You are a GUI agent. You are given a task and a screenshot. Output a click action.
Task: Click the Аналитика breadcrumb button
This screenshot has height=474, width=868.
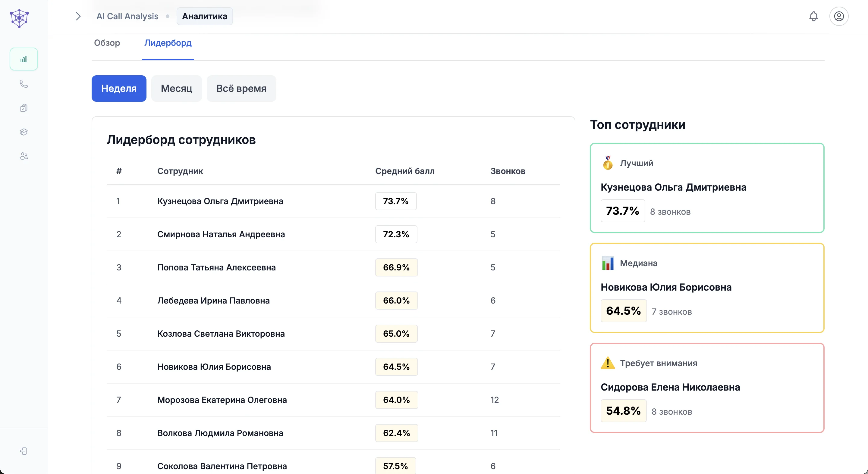[205, 16]
